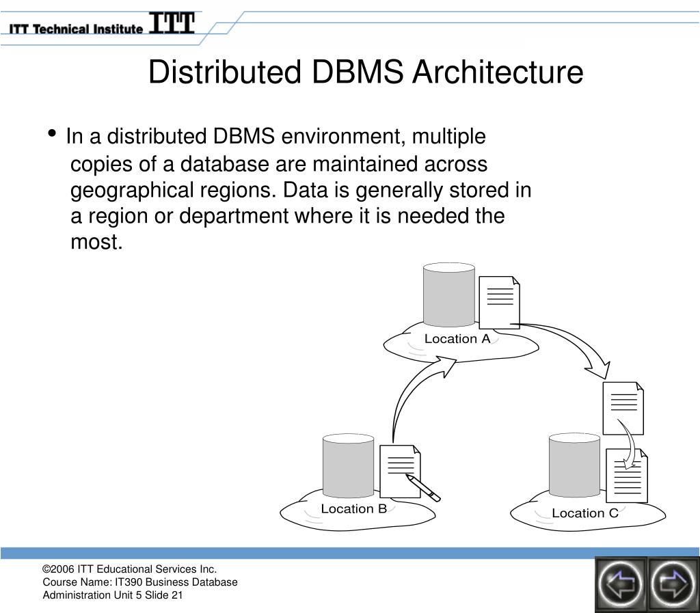Click the bullet line starting "In a distributed DBMS"
This screenshot has height=613, width=700.
pos(275,137)
